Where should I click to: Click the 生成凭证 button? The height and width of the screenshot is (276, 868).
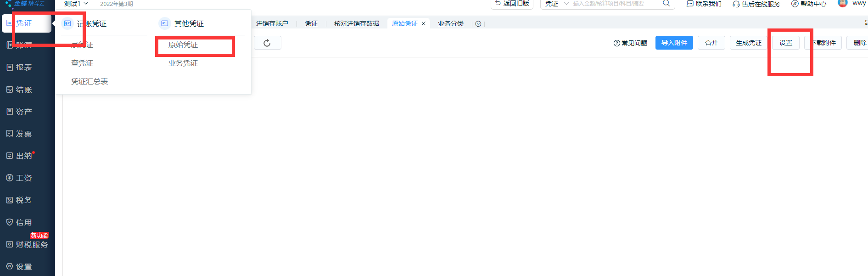click(x=749, y=43)
